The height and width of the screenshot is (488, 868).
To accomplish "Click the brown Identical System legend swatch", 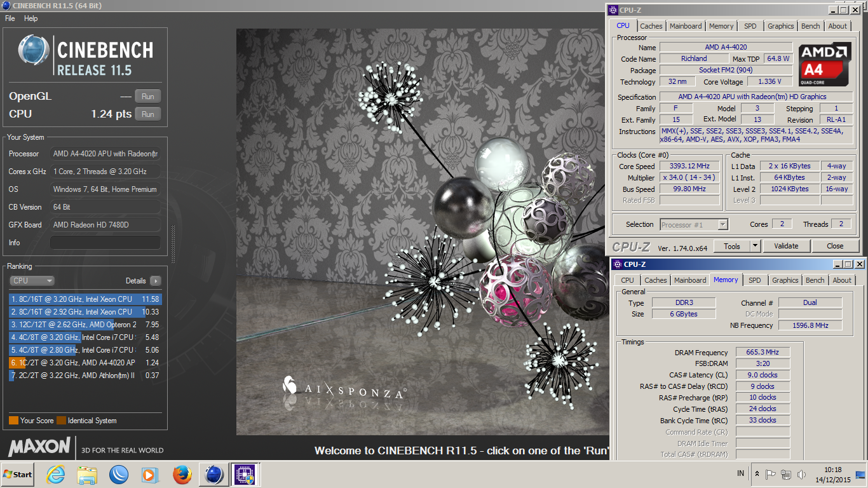I will (x=61, y=421).
